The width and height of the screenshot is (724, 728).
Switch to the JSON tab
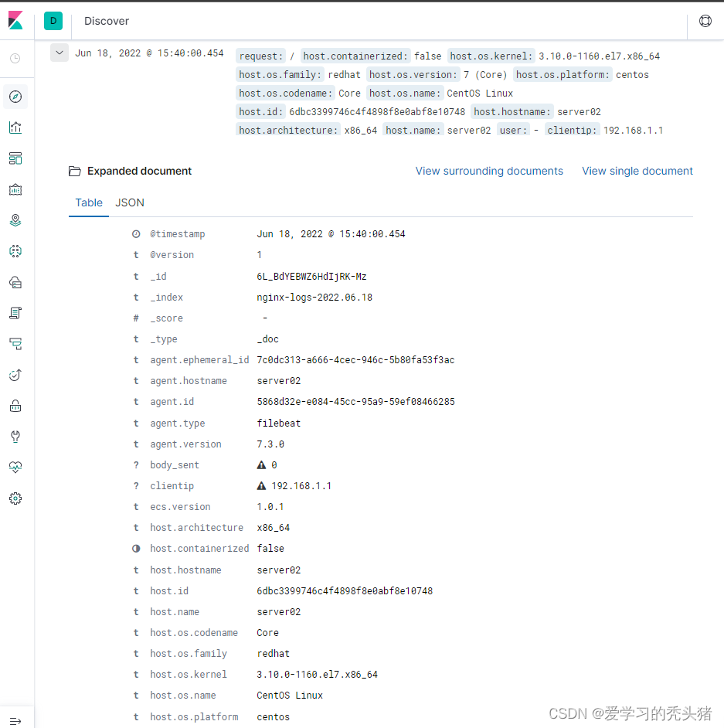click(129, 202)
